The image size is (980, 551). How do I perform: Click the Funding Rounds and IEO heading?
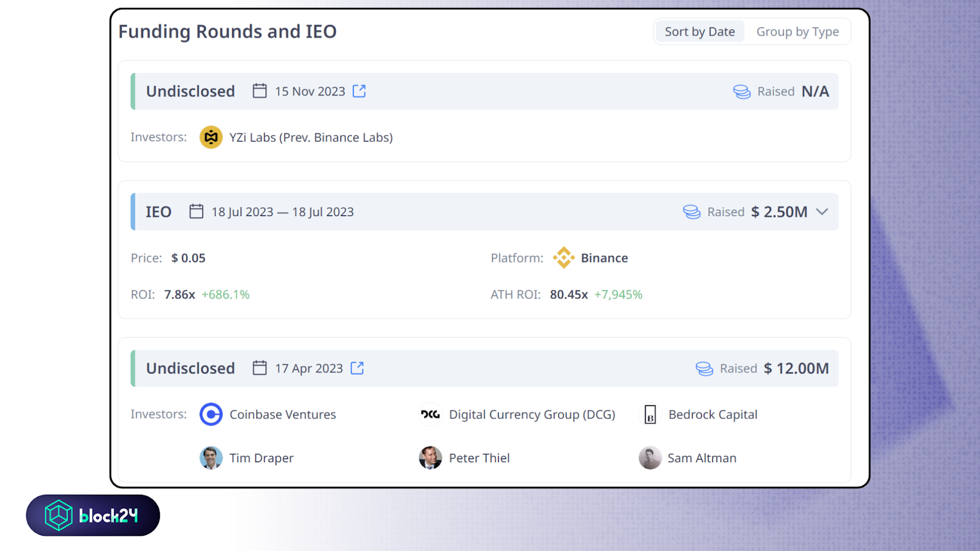(x=227, y=32)
